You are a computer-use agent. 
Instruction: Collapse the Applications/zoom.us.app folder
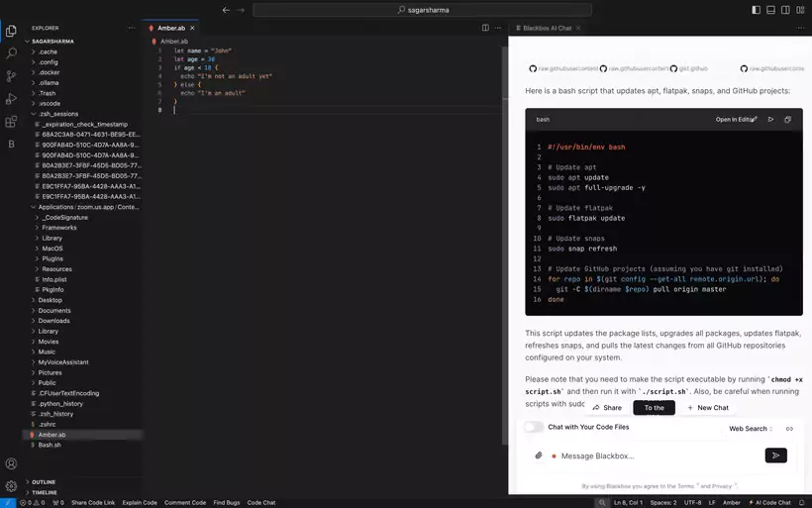coord(81,207)
